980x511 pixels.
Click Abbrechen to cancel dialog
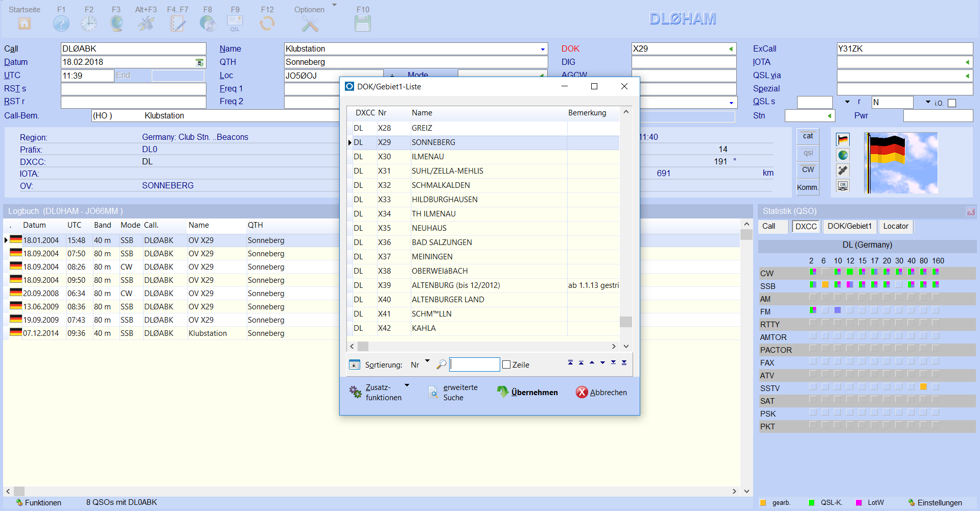click(601, 392)
